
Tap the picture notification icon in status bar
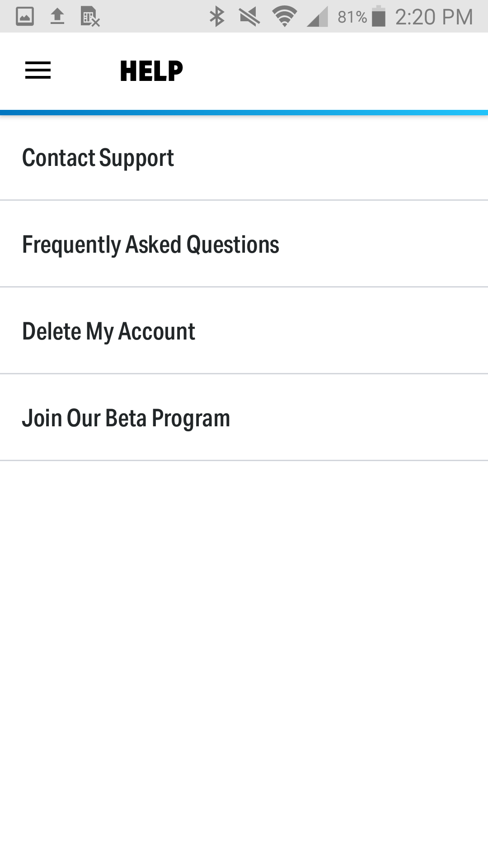point(25,17)
